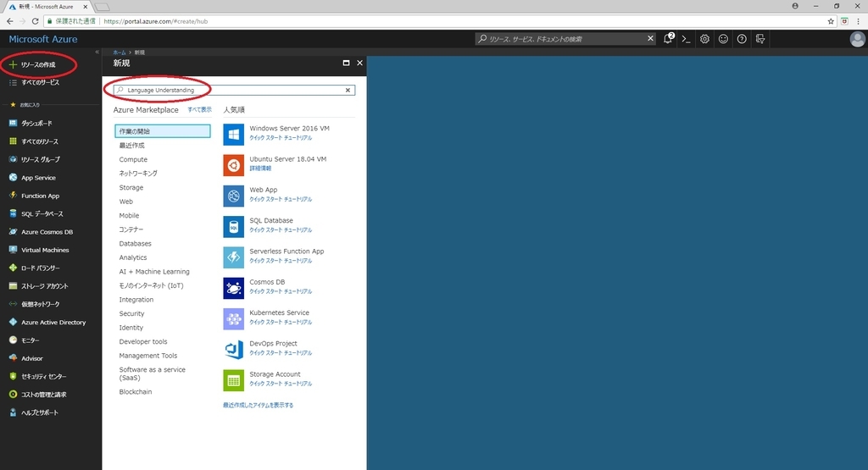Collapse the left sidebar with chevrons

coord(97,52)
